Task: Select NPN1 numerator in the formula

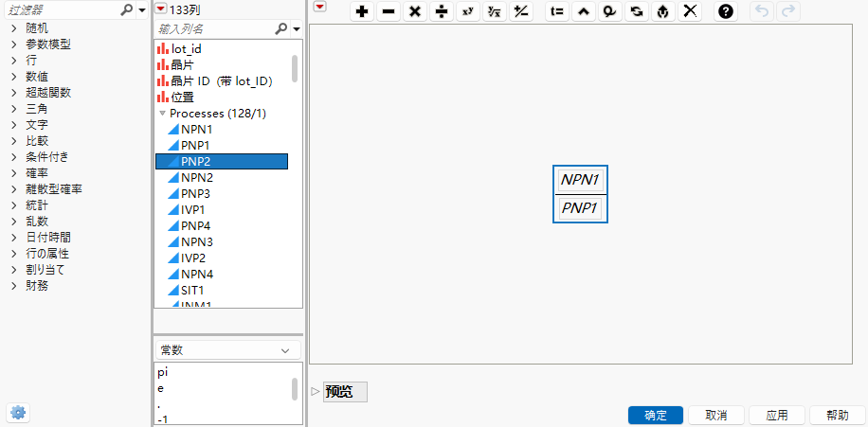Action: 580,180
